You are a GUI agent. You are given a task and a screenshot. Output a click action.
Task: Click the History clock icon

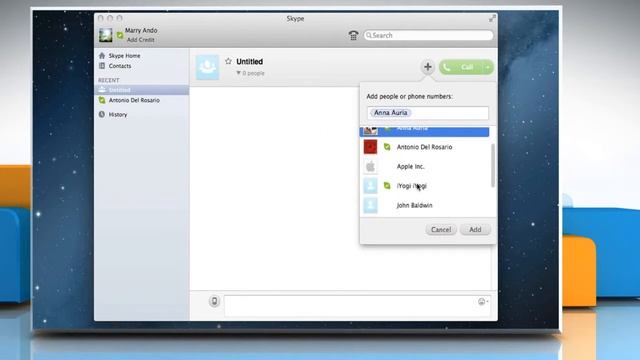[x=102, y=114]
